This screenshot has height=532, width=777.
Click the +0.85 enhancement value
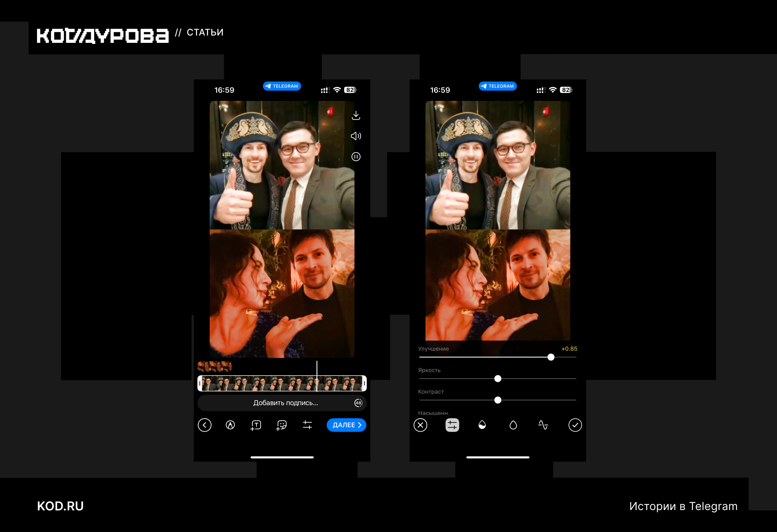[569, 349]
